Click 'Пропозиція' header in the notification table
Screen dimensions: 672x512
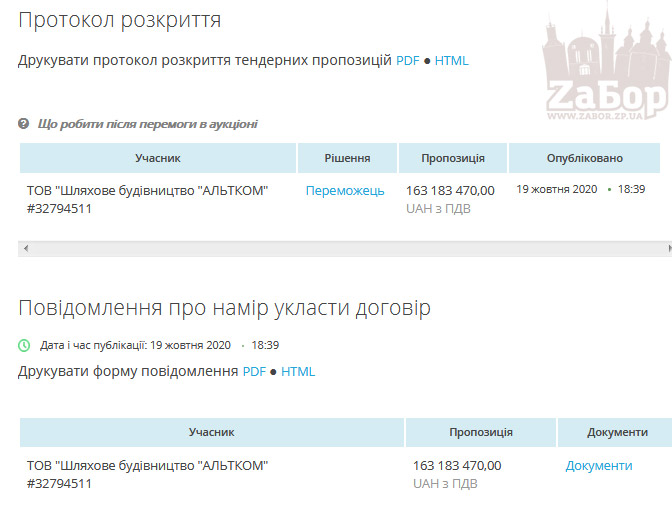coord(481,432)
